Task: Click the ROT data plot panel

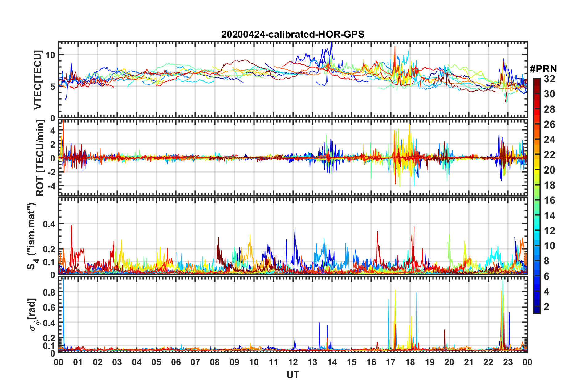Action: tap(293, 158)
